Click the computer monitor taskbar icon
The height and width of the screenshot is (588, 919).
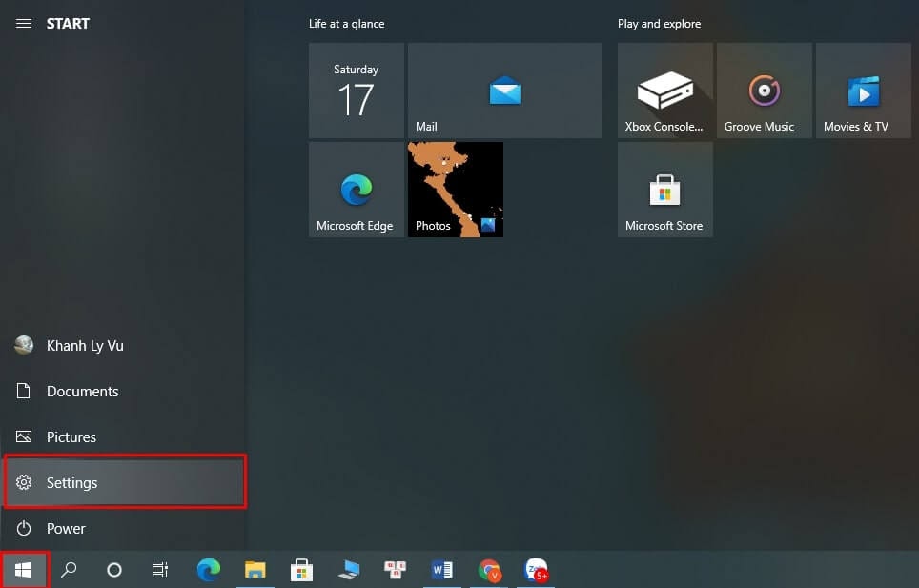(x=349, y=569)
